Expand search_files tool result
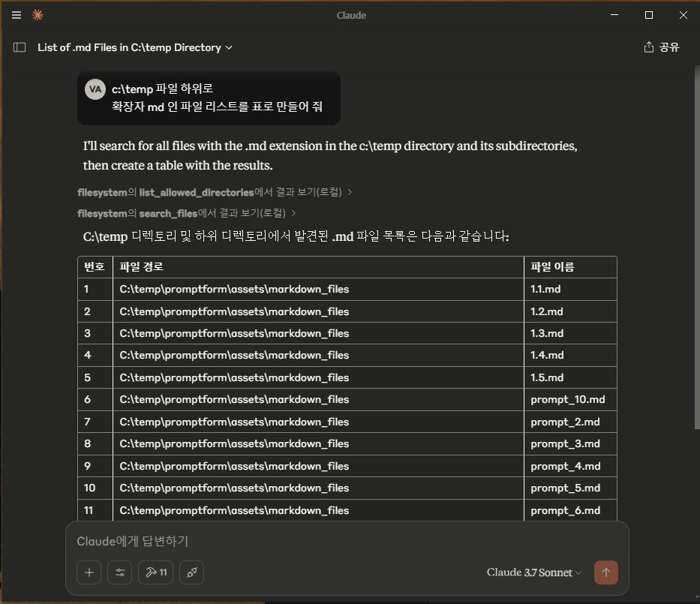This screenshot has width=700, height=604. pos(187,213)
